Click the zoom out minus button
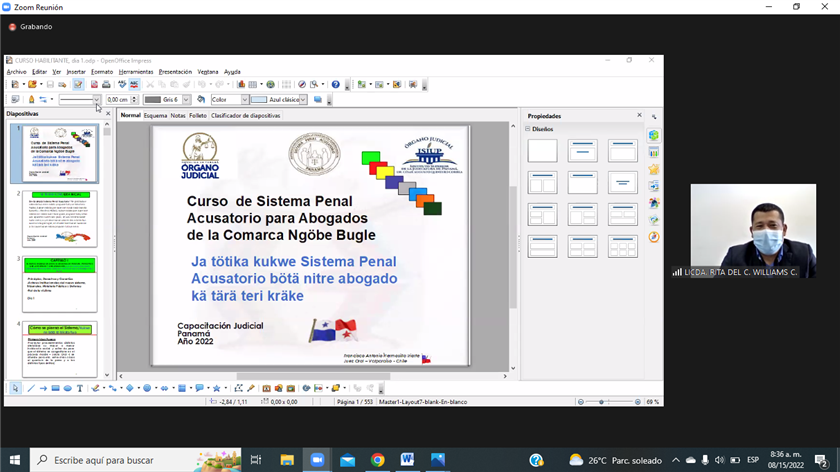840x472 pixels. click(x=581, y=402)
